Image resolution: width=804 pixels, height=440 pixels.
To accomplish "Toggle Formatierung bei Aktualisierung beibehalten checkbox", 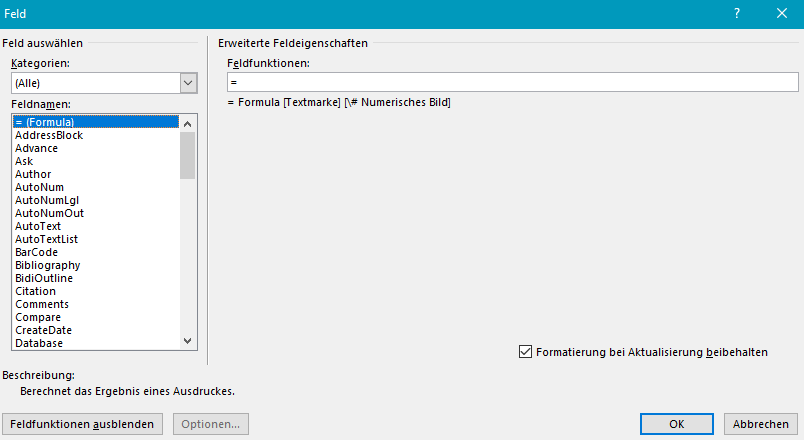I will click(x=525, y=352).
